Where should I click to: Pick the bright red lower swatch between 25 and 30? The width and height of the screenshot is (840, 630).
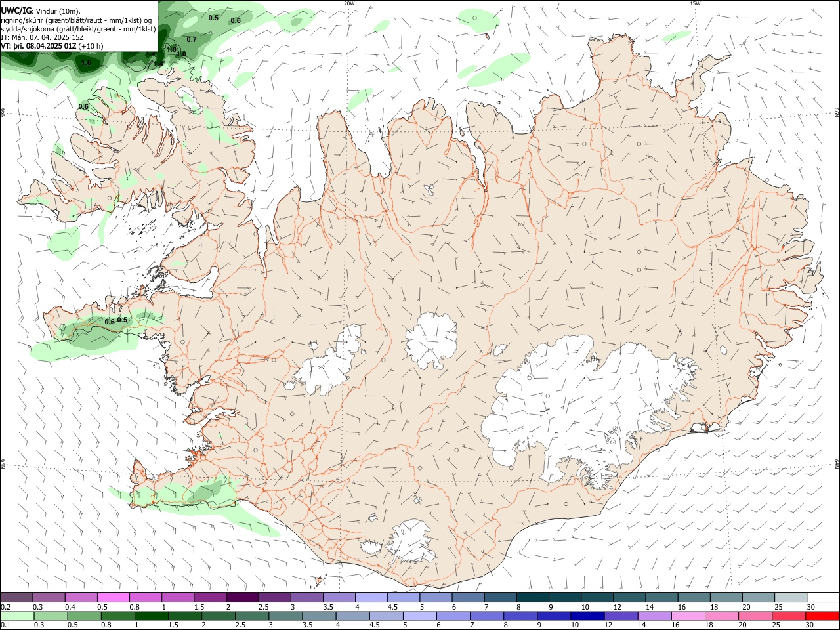click(788, 616)
